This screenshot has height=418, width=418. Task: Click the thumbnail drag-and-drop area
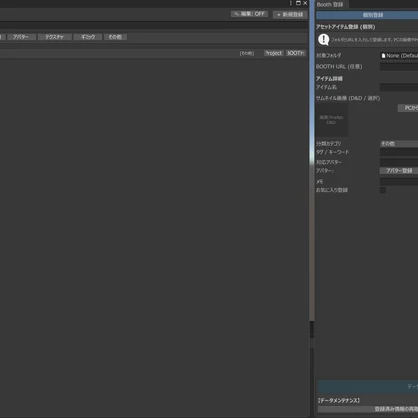[x=332, y=120]
